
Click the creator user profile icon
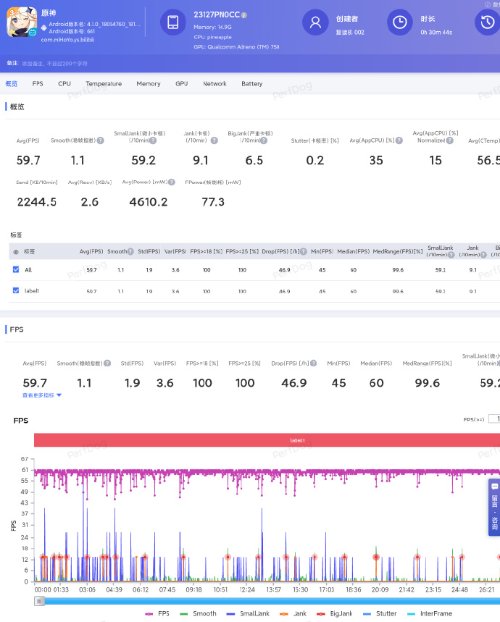pyautogui.click(x=315, y=22)
